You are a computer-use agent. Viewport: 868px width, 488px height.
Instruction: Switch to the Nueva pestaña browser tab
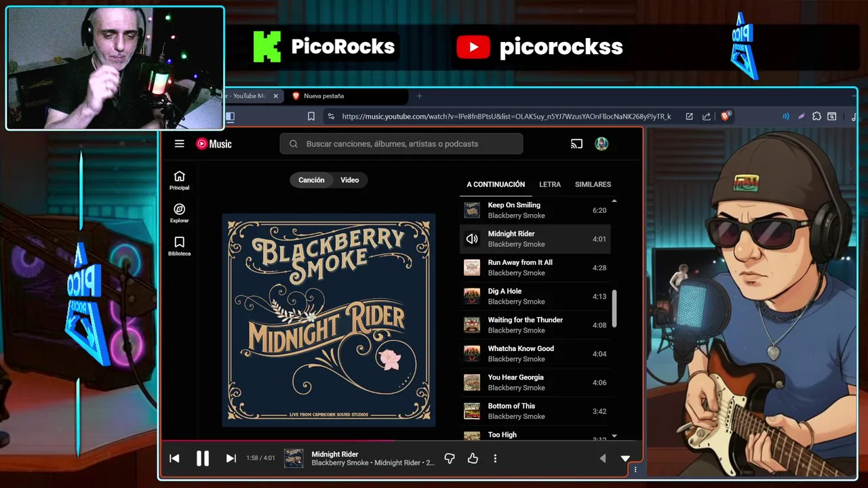click(x=346, y=96)
